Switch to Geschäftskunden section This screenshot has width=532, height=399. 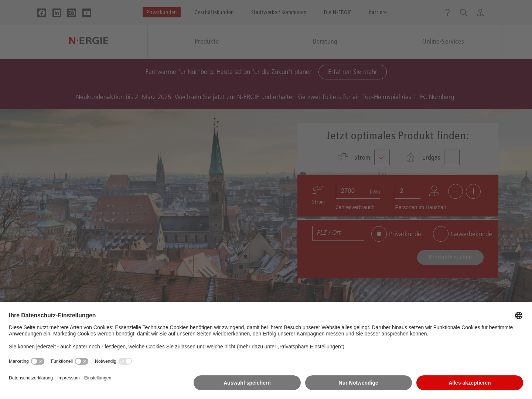214,12
